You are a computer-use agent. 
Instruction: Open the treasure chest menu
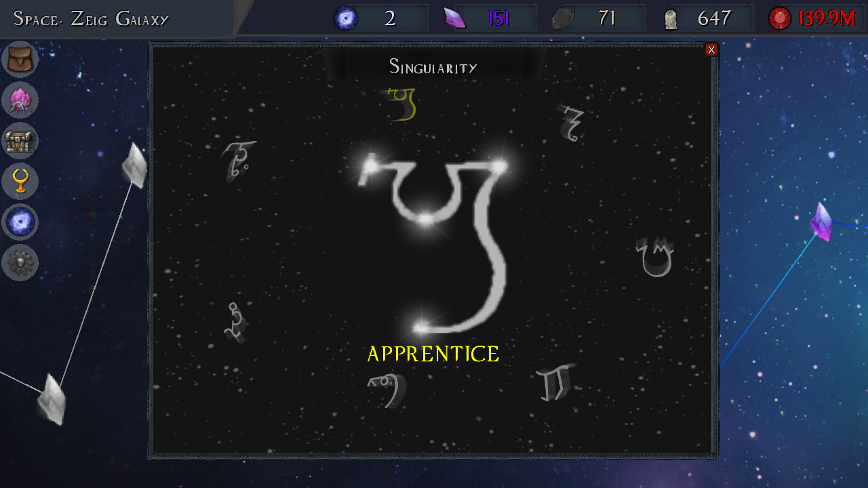20,142
